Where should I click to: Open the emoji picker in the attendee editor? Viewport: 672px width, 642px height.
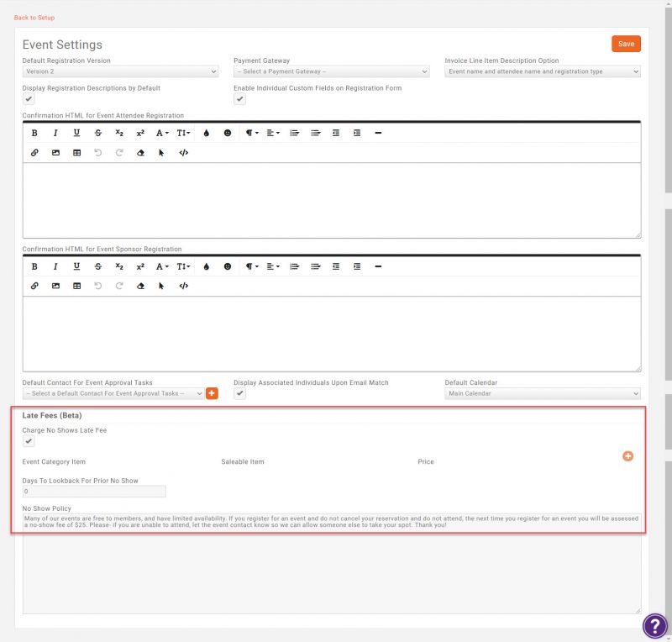pyautogui.click(x=229, y=132)
